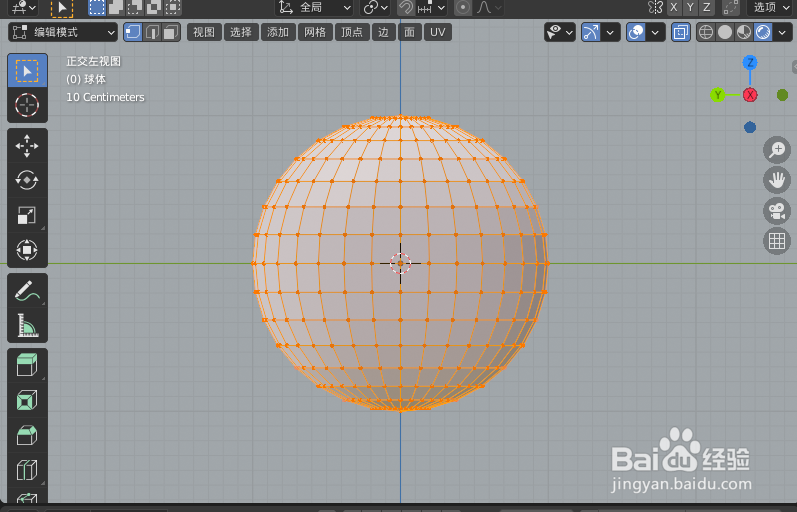The height and width of the screenshot is (512, 797).
Task: Choose the Rotate tool
Action: coord(27,180)
